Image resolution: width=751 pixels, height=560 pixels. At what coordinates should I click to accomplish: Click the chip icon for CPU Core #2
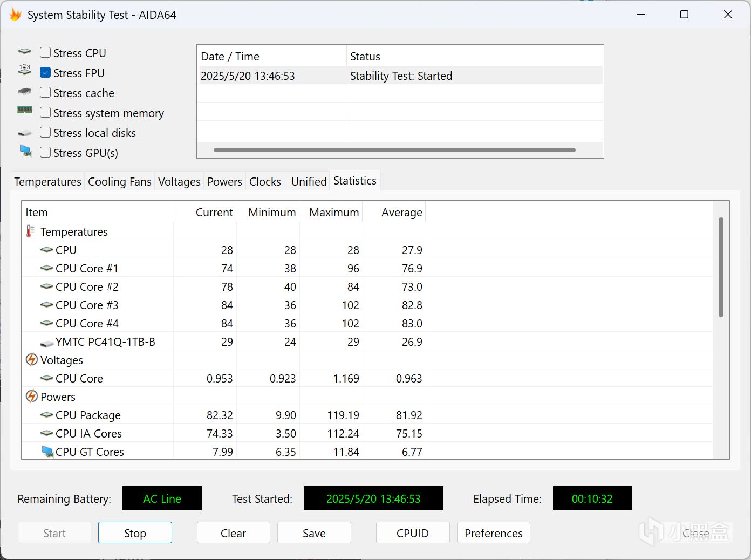pyautogui.click(x=47, y=286)
